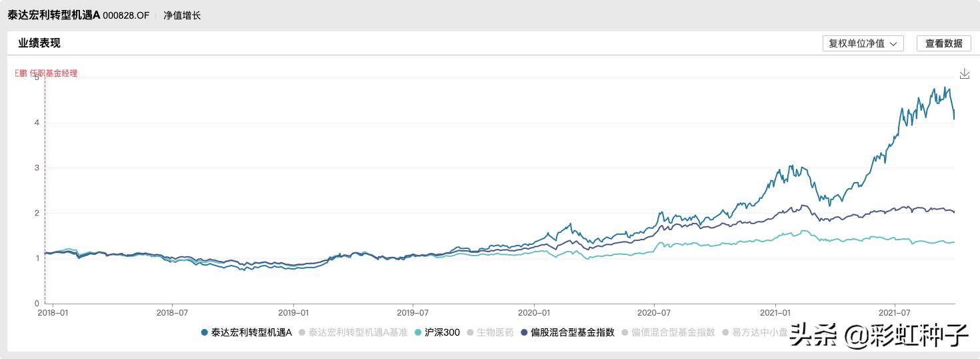Viewport: 980px width, 359px height.
Task: Click the 2019-01 x-axis label
Action: (294, 312)
